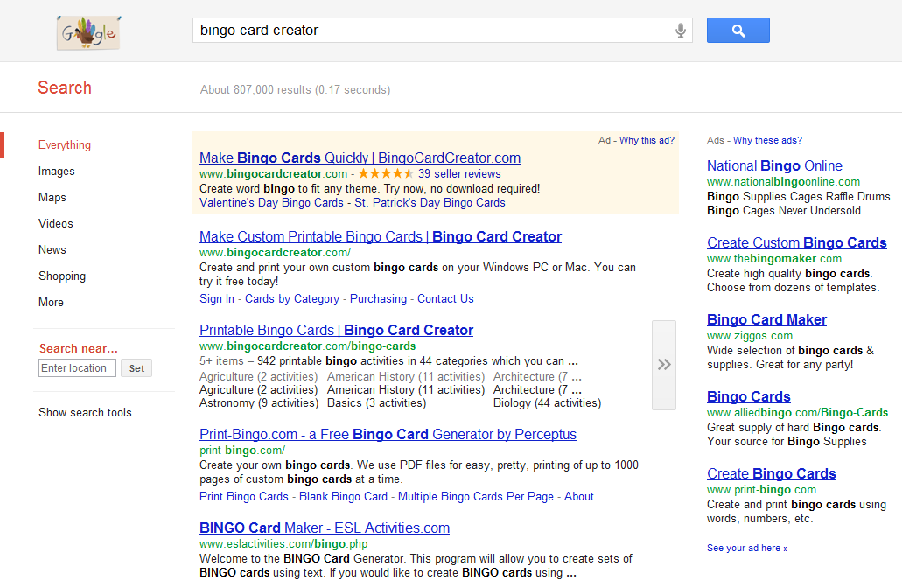This screenshot has width=902, height=588.
Task: Open the 'Why these ads?' link
Action: click(x=767, y=140)
